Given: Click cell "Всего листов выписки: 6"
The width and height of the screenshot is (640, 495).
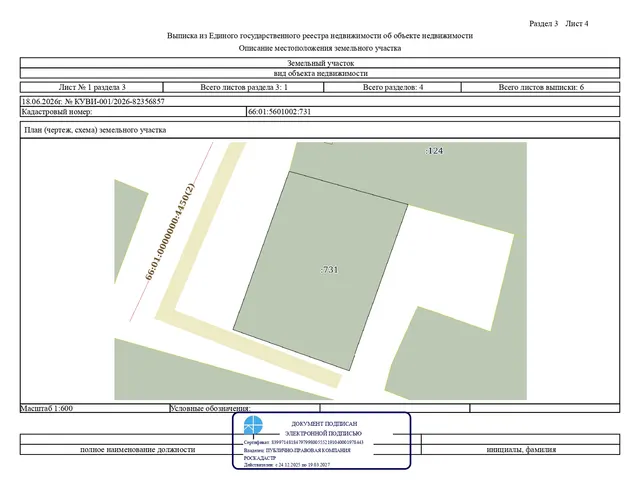Looking at the screenshot, I should pyautogui.click(x=541, y=87).
